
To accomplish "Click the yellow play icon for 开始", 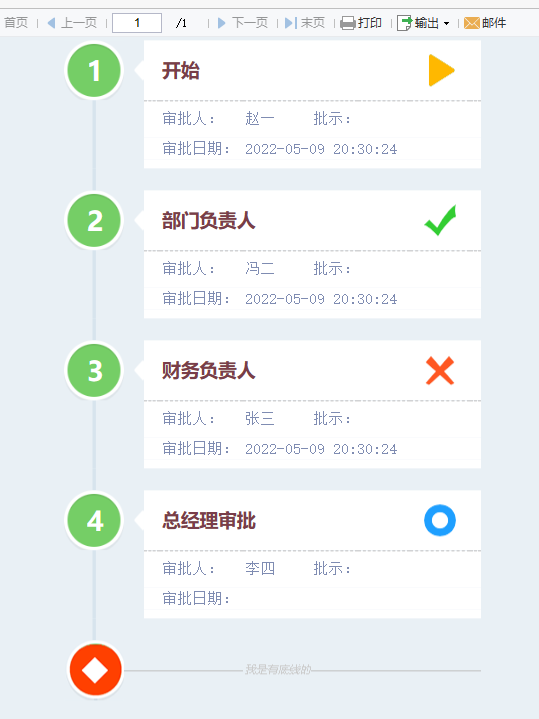I will click(441, 70).
